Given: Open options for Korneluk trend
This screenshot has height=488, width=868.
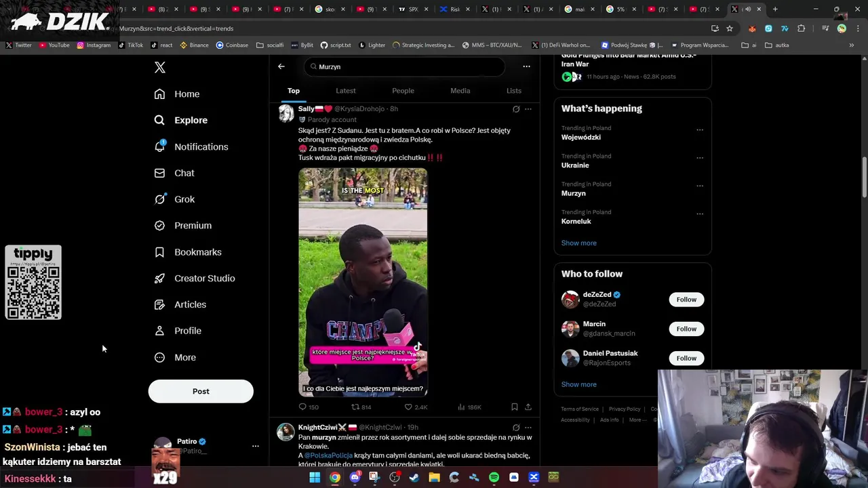Looking at the screenshot, I should tap(700, 213).
